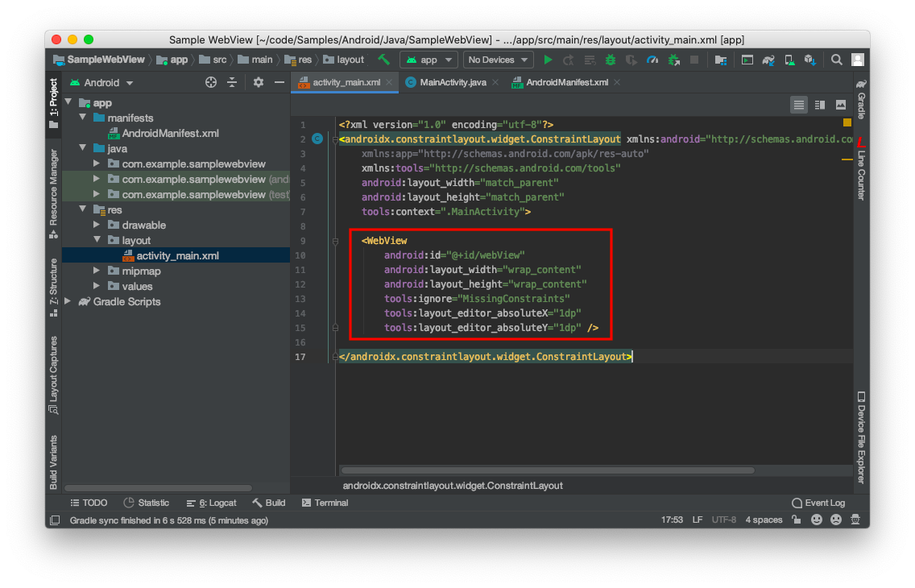Open the 6: Logcat tool tab
Image resolution: width=915 pixels, height=588 pixels.
pyautogui.click(x=211, y=503)
